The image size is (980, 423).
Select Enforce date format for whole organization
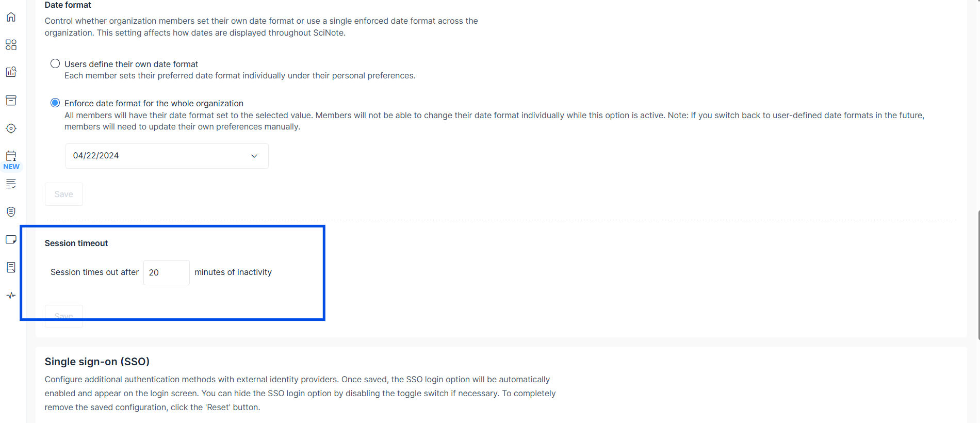55,103
